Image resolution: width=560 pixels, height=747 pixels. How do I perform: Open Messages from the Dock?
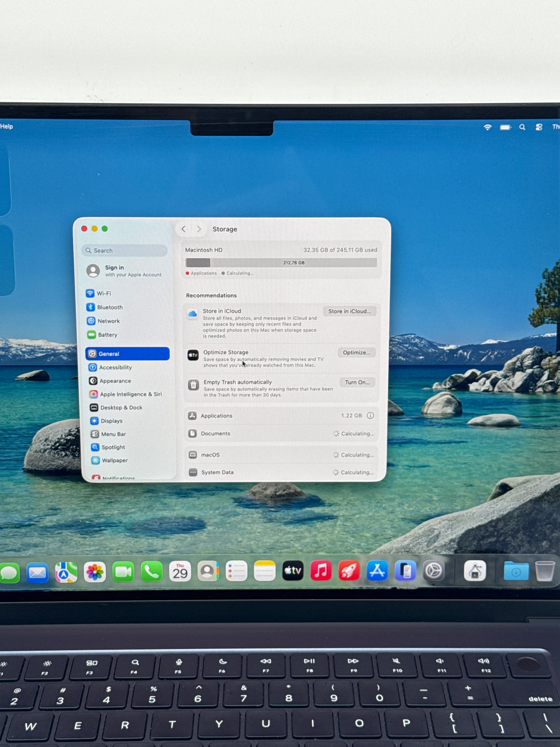coord(9,572)
